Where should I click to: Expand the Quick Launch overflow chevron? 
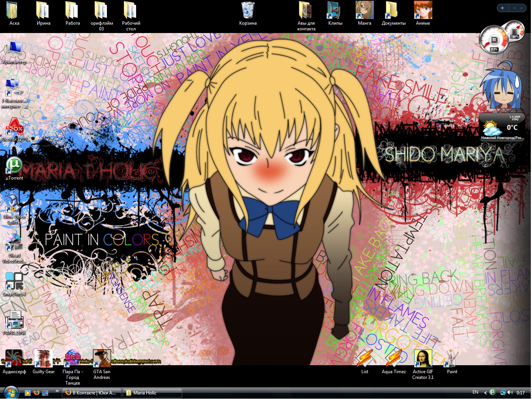(57, 391)
